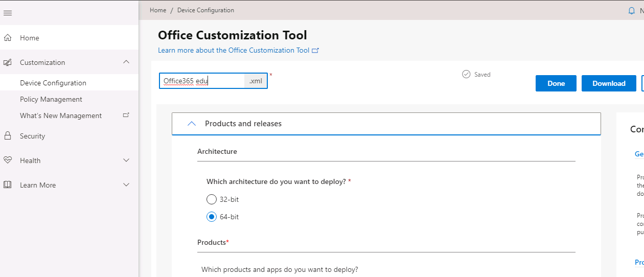Click the Customization icon in sidebar
Screen dimensions: 644x277
coord(8,62)
